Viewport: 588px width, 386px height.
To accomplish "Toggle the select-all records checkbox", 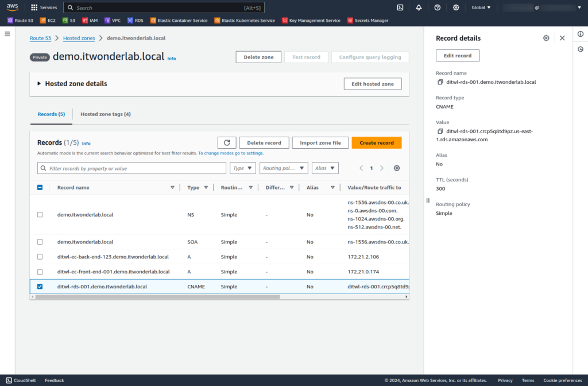I will coord(40,188).
